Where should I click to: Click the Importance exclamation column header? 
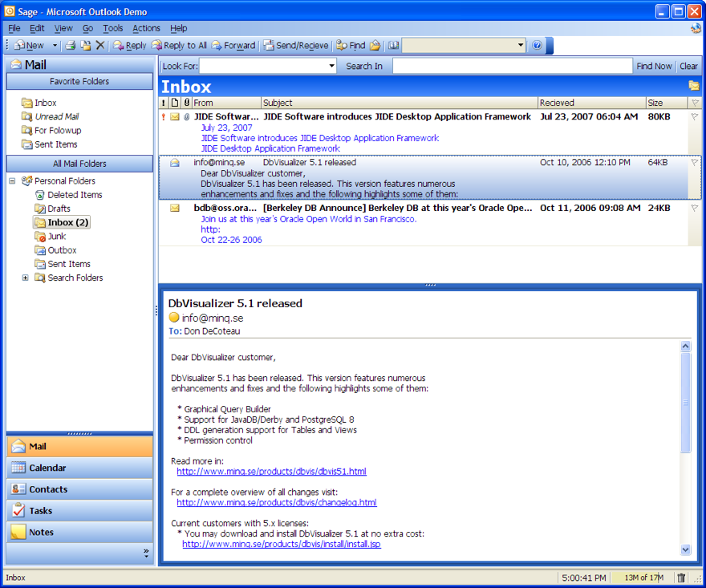164,103
